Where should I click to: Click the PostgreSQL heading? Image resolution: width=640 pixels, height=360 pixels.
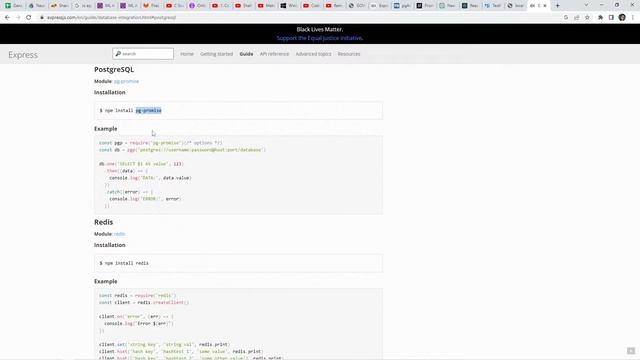tap(114, 69)
